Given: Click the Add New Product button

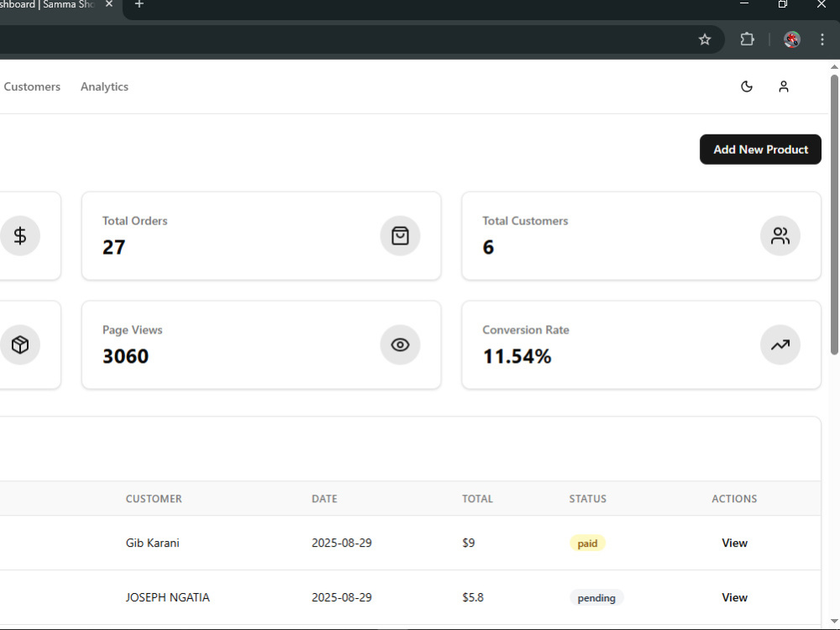Looking at the screenshot, I should (x=760, y=150).
